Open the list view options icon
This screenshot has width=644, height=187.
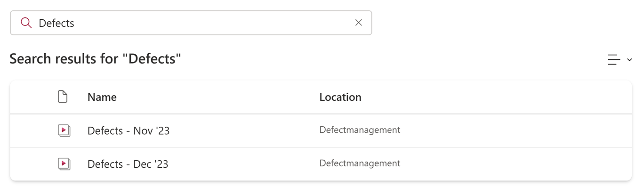coord(614,60)
